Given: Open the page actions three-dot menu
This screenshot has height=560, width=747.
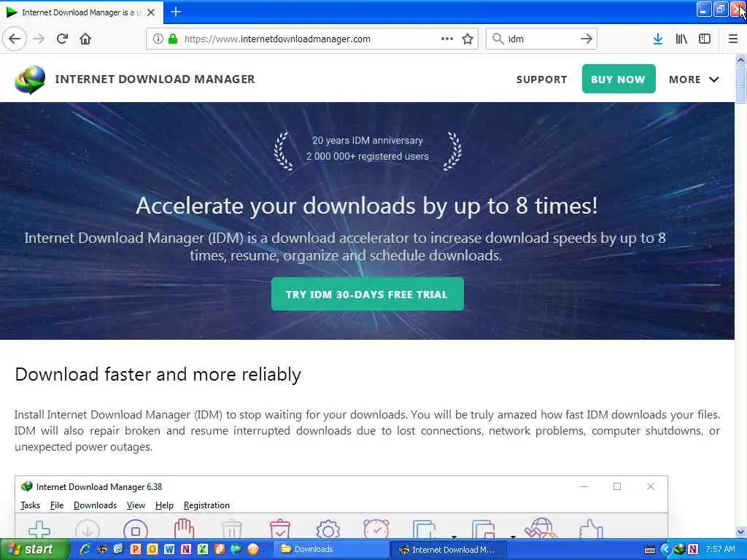Looking at the screenshot, I should click(447, 39).
